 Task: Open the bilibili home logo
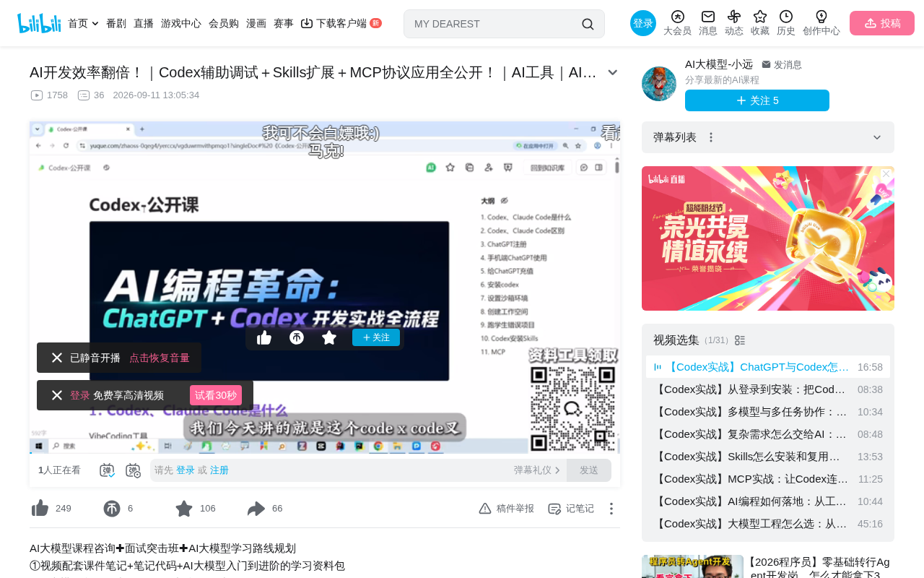coord(39,23)
